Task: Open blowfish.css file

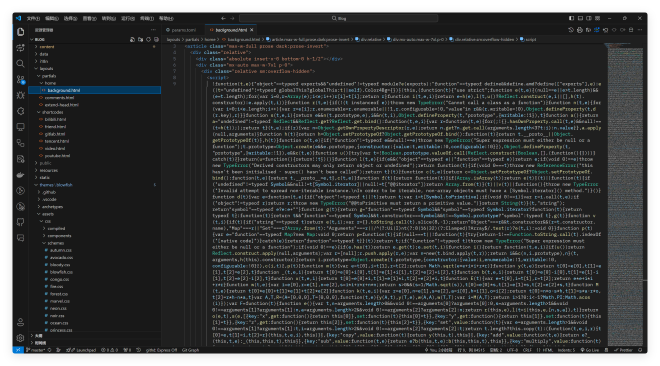Action: pyautogui.click(x=61, y=272)
